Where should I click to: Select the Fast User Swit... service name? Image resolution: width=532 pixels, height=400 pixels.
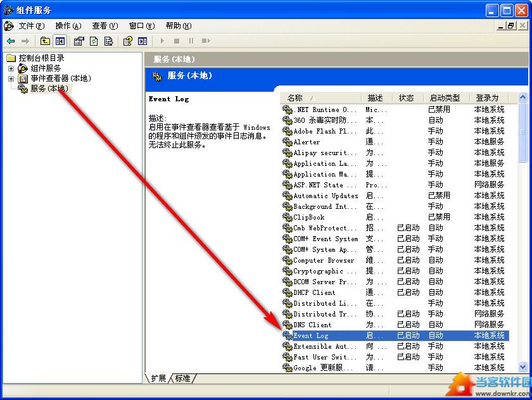[x=325, y=357]
